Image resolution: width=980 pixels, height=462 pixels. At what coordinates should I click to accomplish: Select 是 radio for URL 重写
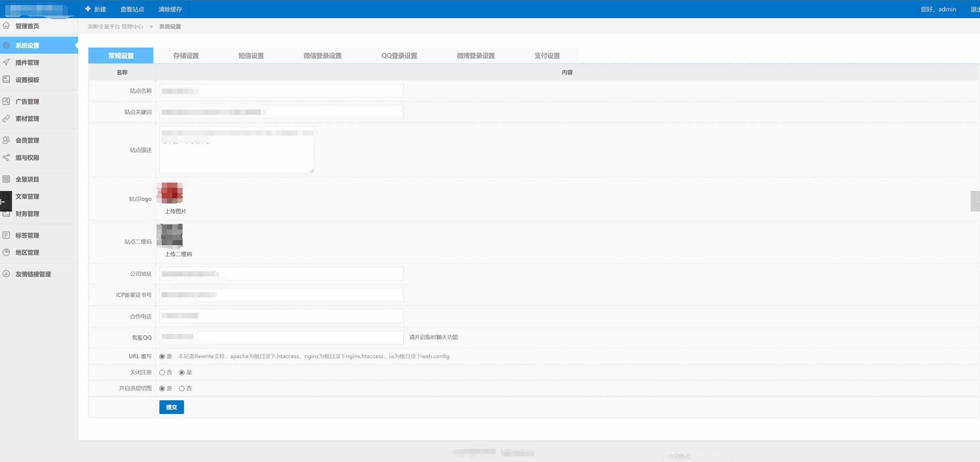[162, 356]
